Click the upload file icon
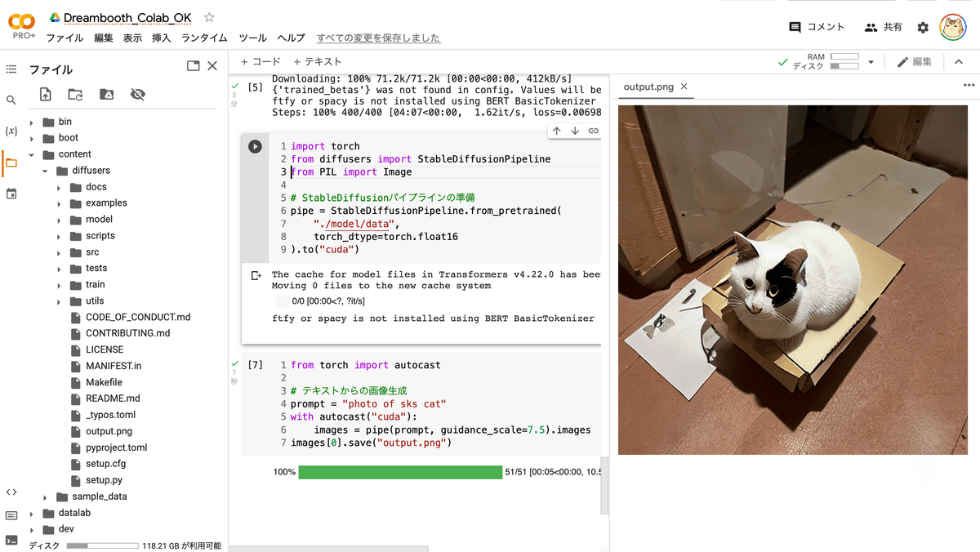The height and width of the screenshot is (552, 980). click(46, 95)
